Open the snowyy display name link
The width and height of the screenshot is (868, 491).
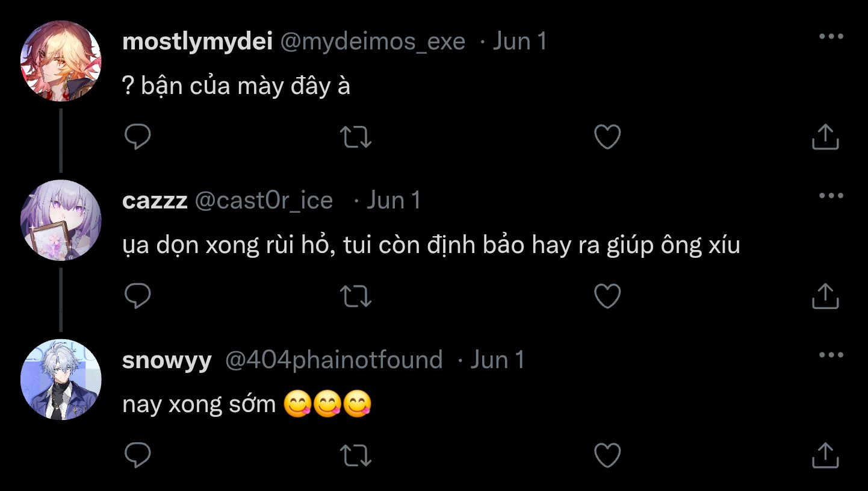click(x=167, y=360)
